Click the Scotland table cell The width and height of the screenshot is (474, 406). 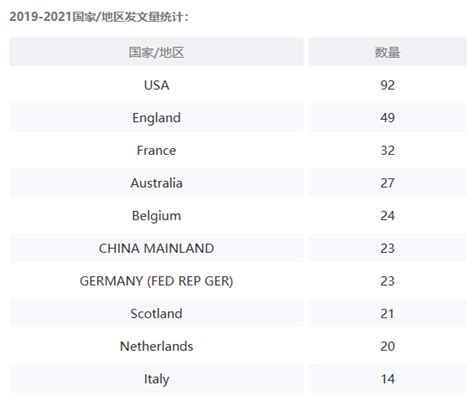tap(156, 314)
